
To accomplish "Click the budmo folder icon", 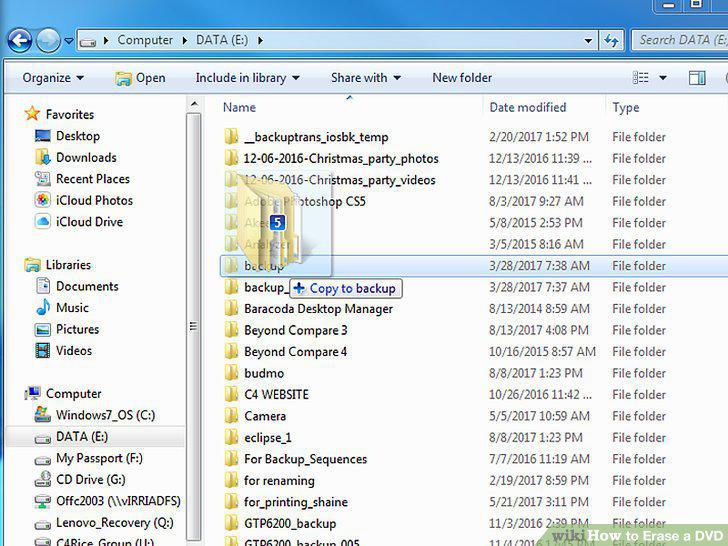I will 231,373.
